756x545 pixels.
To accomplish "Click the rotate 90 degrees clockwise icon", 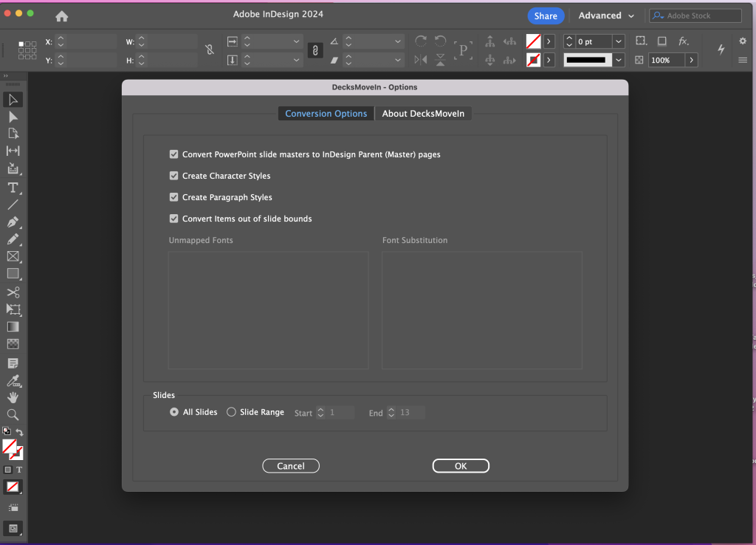I will [420, 41].
